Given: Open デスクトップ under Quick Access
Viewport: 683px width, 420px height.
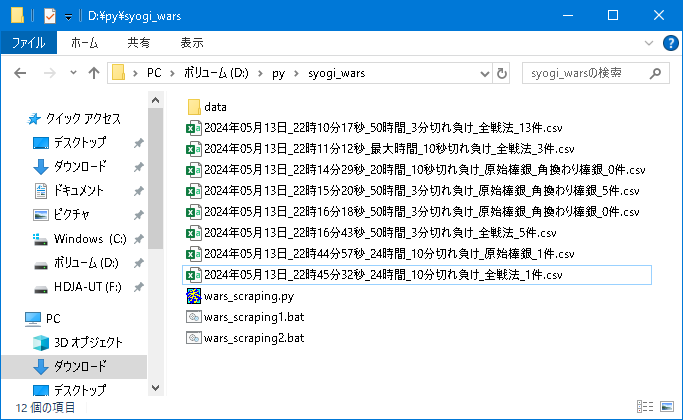Looking at the screenshot, I should tap(80, 142).
